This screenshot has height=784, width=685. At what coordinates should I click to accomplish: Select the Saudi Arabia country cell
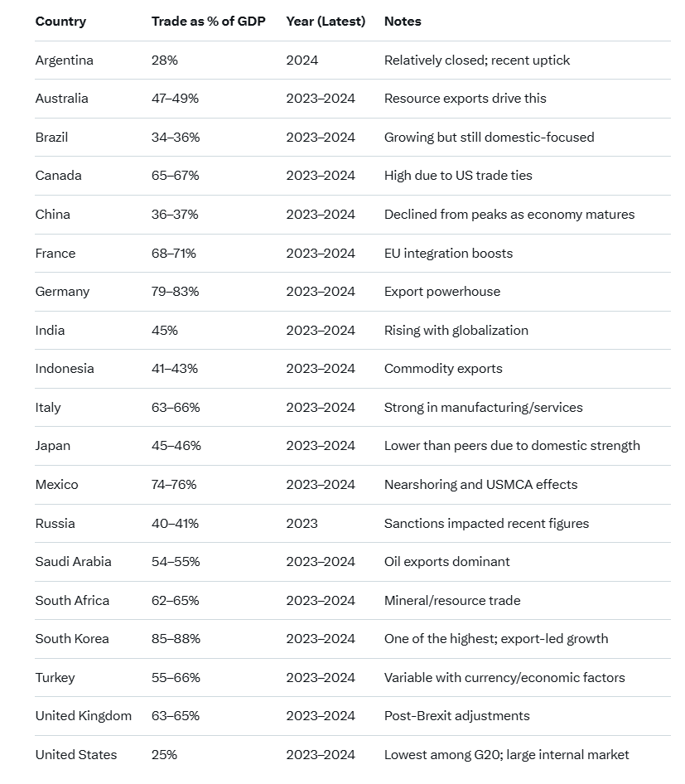pyautogui.click(x=74, y=562)
